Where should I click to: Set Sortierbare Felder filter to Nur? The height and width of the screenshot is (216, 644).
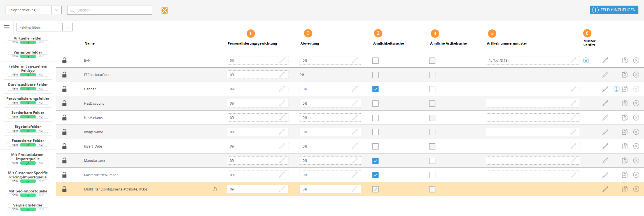pyautogui.click(x=41, y=117)
